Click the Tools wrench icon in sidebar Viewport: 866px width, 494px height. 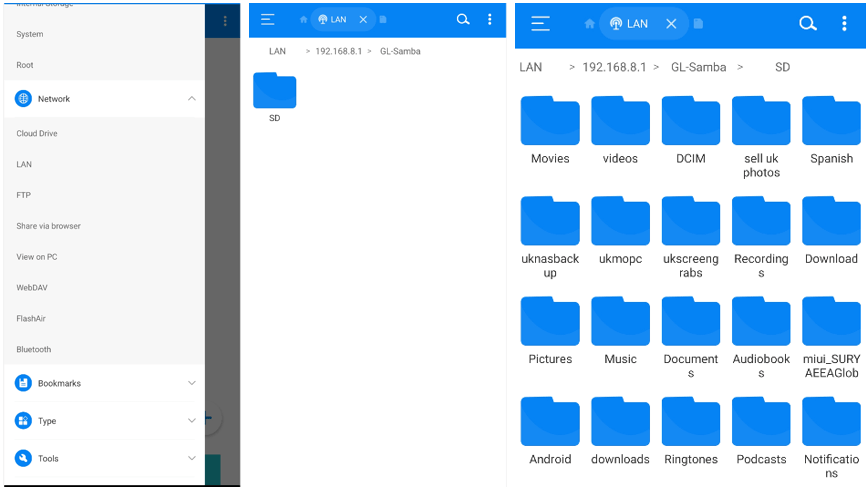coord(23,458)
